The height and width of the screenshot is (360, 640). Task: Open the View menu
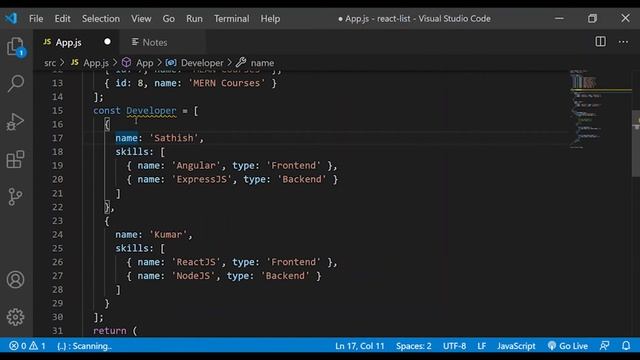pyautogui.click(x=141, y=19)
